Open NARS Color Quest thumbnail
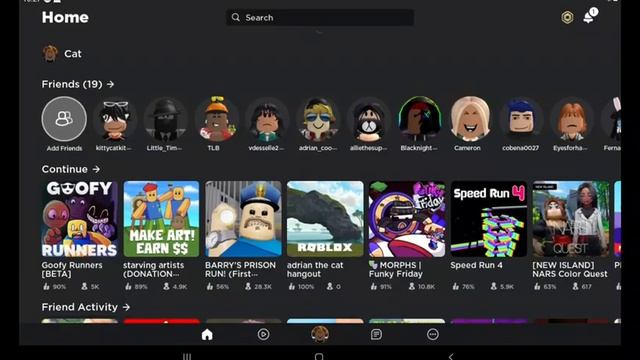Viewport: 640px width, 360px height. click(571, 219)
